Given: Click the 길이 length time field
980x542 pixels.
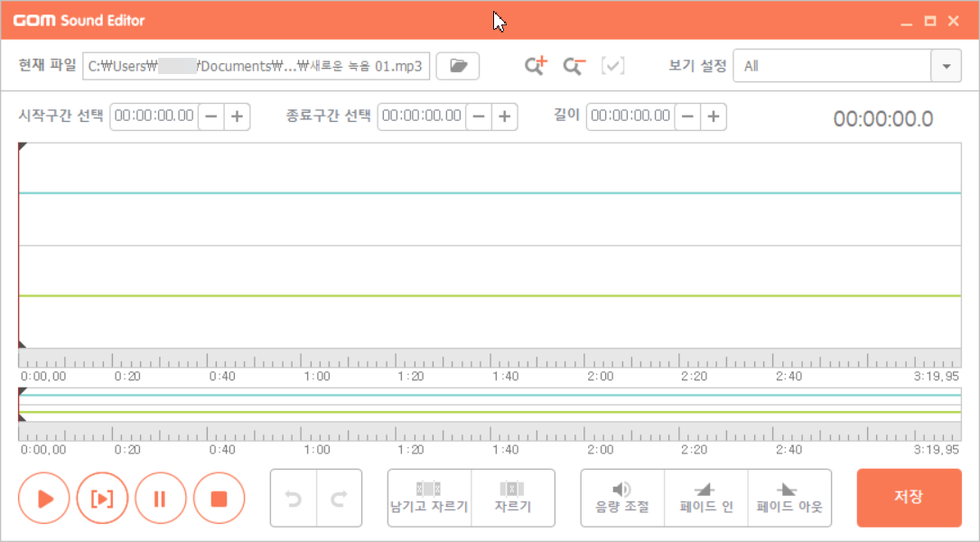Looking at the screenshot, I should (x=630, y=117).
